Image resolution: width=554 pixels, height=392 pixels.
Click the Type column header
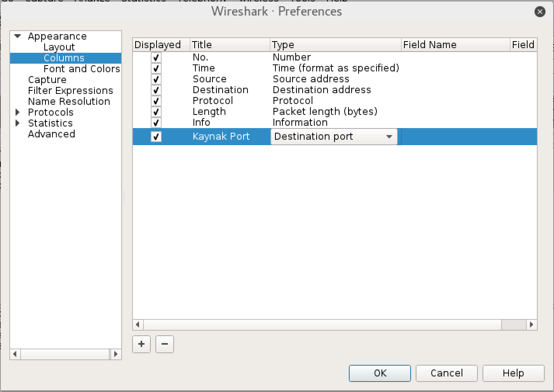click(x=336, y=45)
